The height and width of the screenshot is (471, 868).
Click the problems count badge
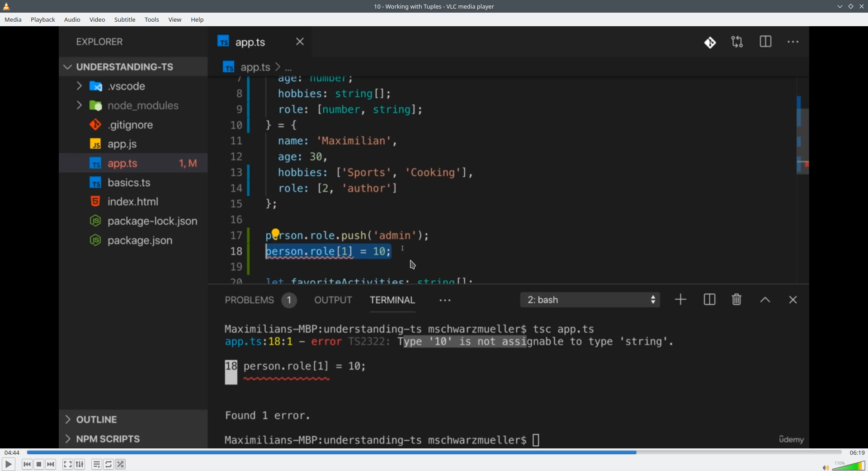(289, 300)
